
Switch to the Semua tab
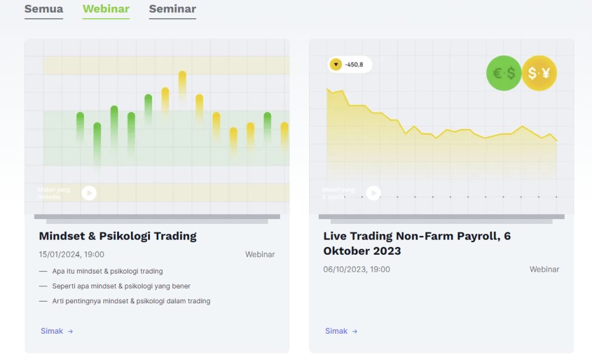44,9
